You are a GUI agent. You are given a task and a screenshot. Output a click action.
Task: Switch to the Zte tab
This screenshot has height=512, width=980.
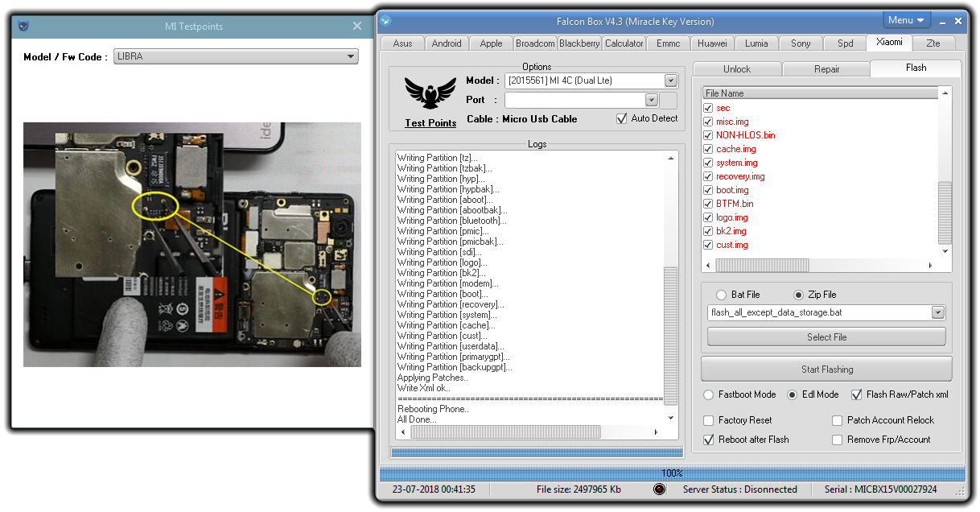pos(933,43)
